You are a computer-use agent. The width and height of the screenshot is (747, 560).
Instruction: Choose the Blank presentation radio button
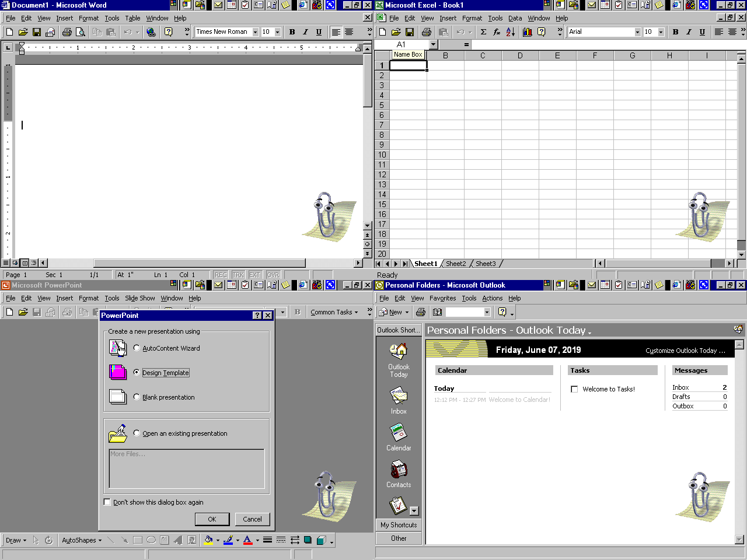coord(137,397)
